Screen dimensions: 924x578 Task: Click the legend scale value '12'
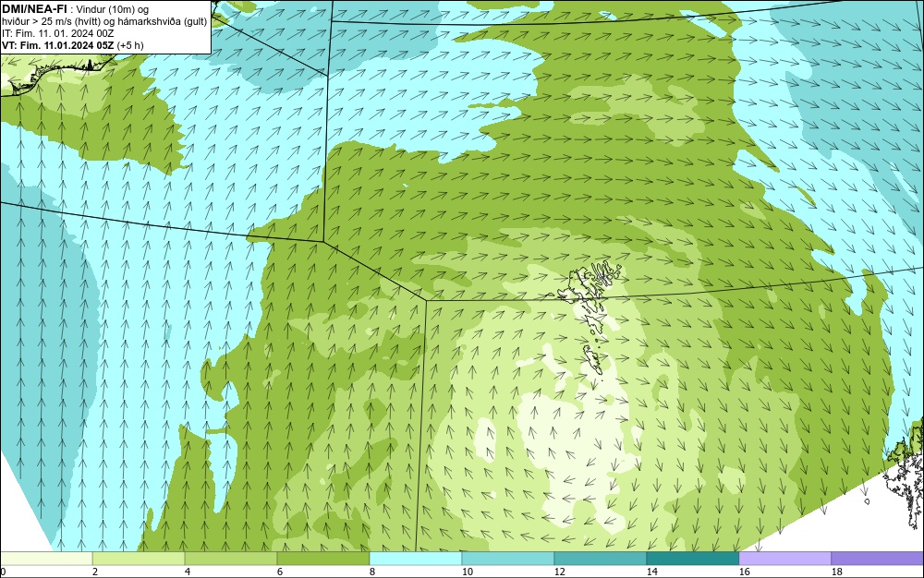(559, 572)
